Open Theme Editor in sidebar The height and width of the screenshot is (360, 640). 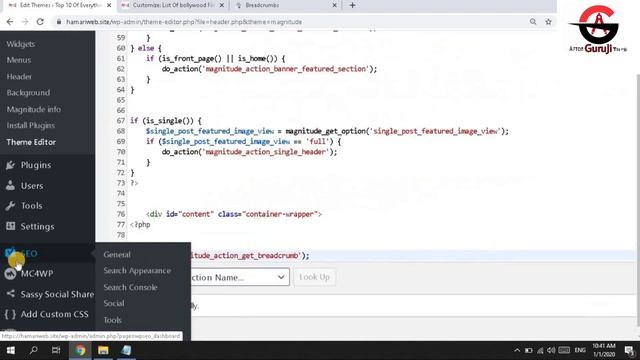31,142
